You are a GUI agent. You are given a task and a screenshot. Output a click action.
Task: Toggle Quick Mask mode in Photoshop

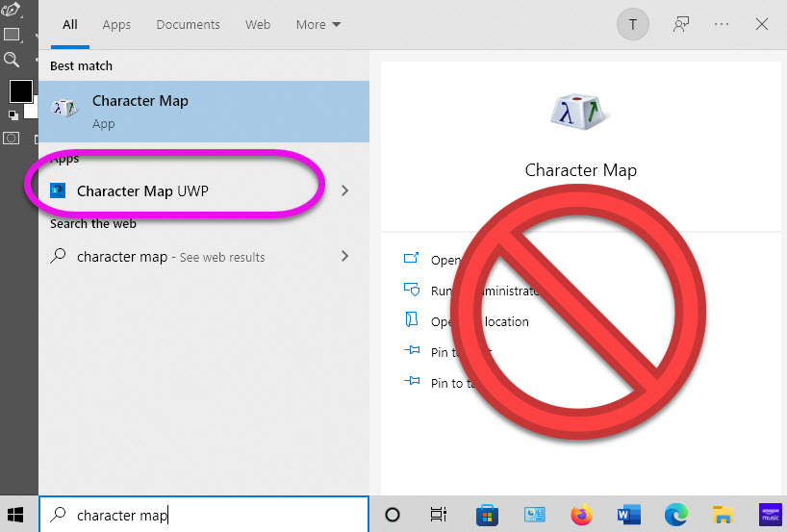(x=11, y=138)
